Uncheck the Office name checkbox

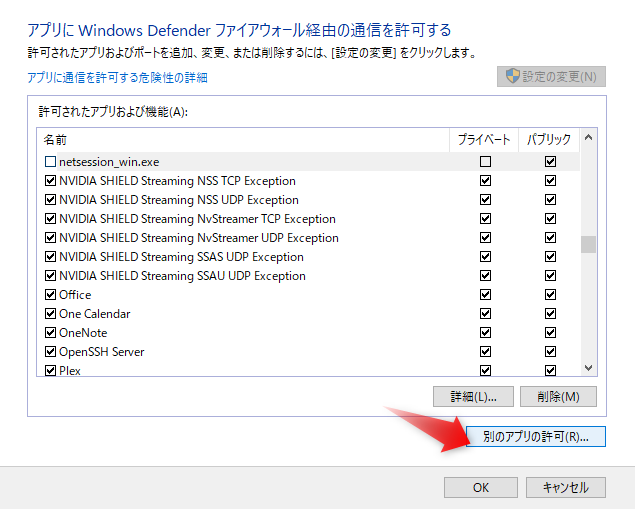[50, 295]
